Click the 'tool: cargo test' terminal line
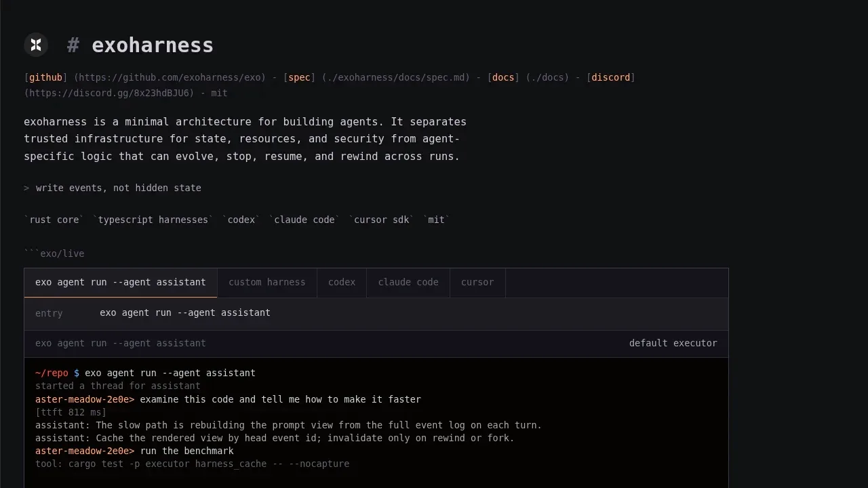The width and height of the screenshot is (868, 488). click(x=193, y=464)
